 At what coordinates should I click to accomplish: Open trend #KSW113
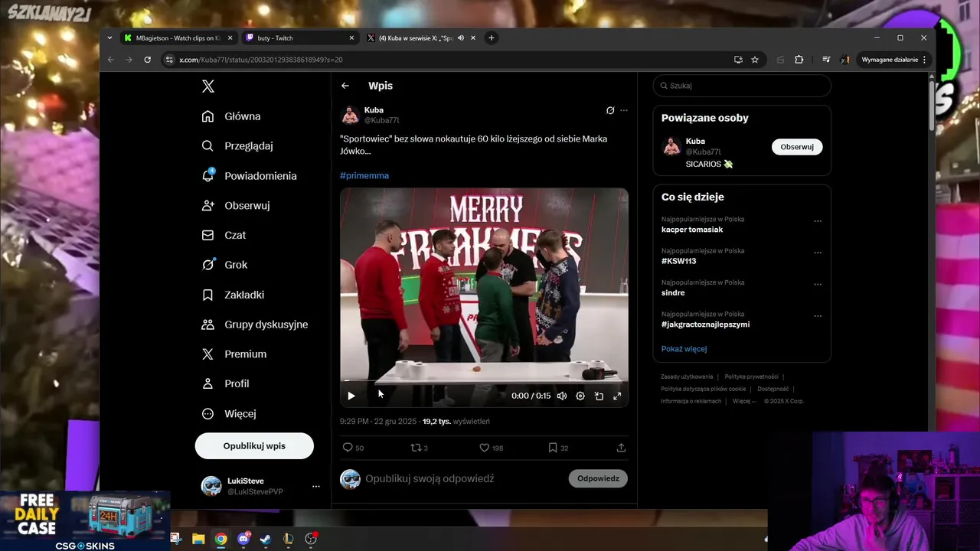point(679,261)
